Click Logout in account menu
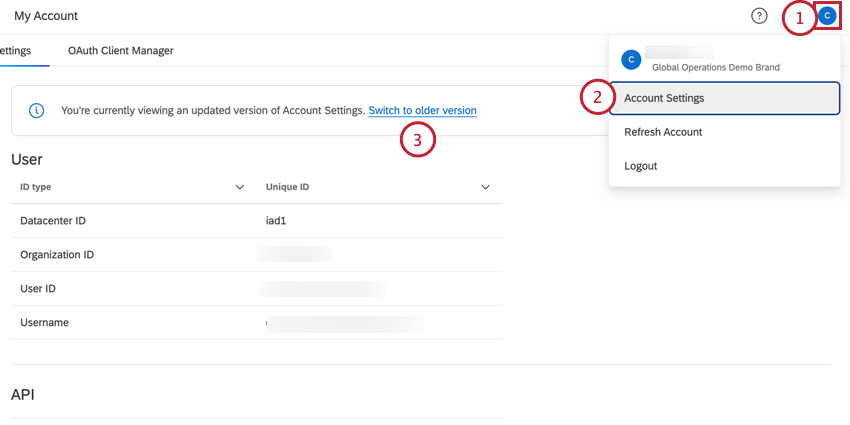 pos(641,166)
